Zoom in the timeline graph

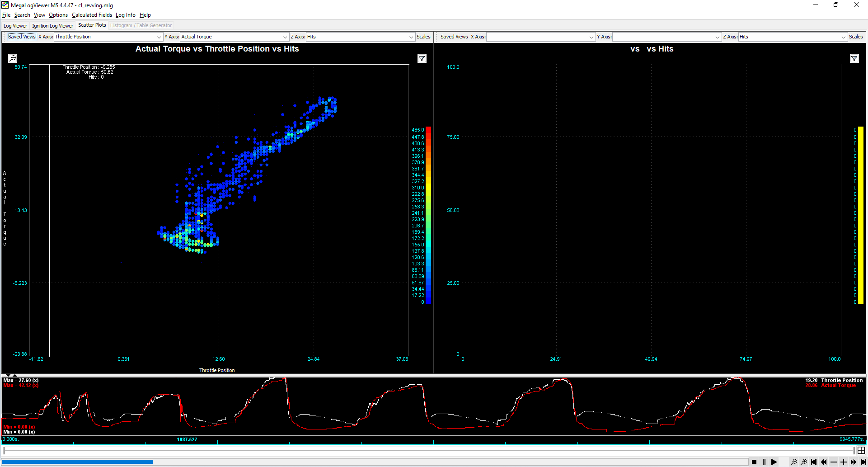click(x=804, y=462)
